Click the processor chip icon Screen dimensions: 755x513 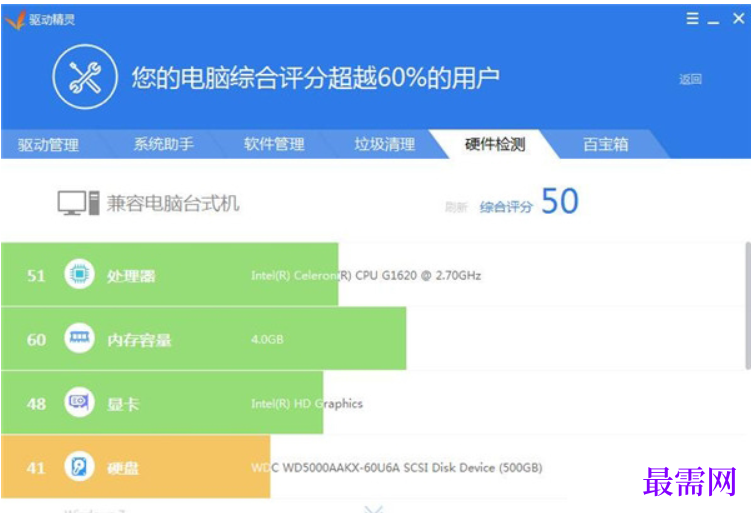(x=79, y=274)
